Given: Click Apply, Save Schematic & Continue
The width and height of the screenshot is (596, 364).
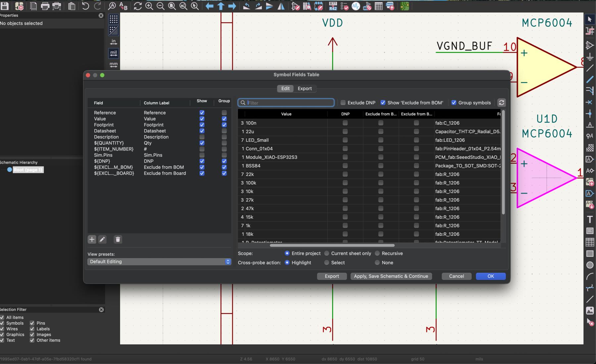Looking at the screenshot, I should pyautogui.click(x=391, y=276).
